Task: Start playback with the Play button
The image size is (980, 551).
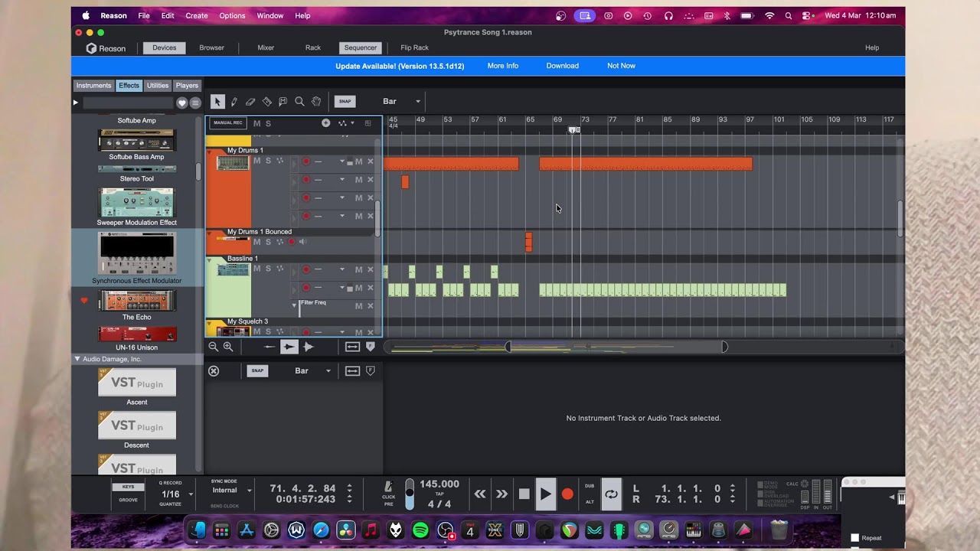Action: pyautogui.click(x=545, y=494)
